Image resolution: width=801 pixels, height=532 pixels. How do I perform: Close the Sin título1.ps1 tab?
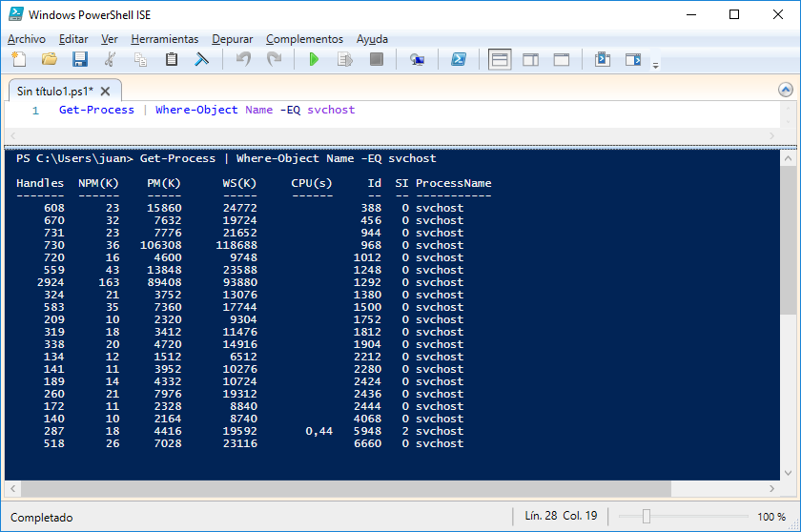pyautogui.click(x=105, y=92)
